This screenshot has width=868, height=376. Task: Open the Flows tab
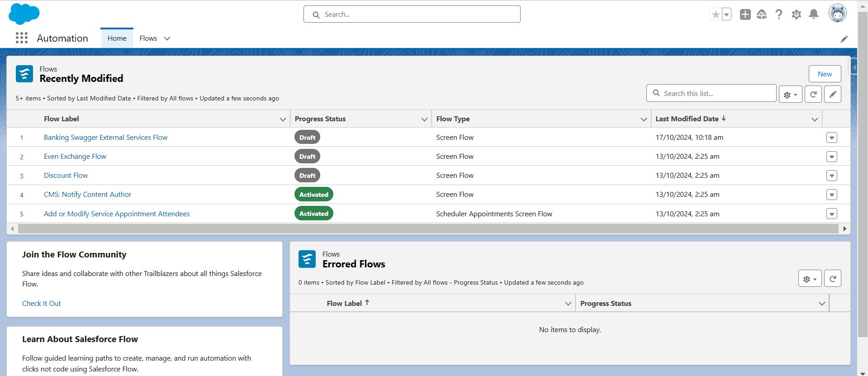click(x=148, y=38)
